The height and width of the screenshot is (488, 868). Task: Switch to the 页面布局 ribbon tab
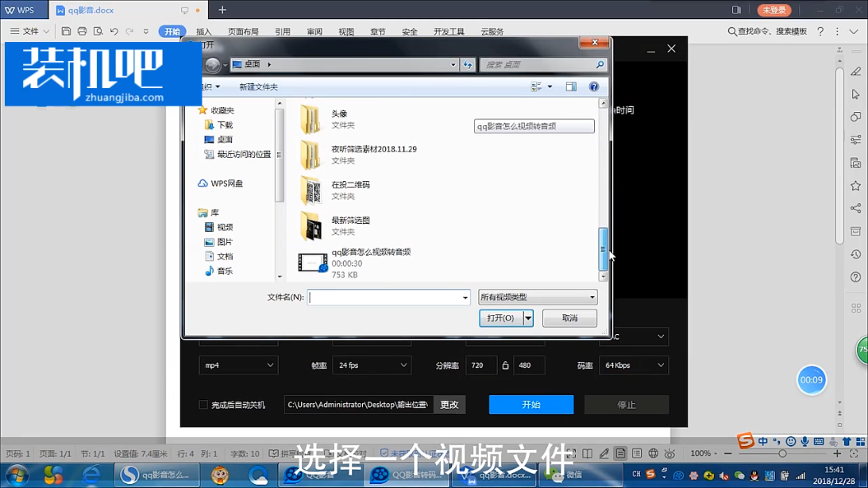pyautogui.click(x=243, y=32)
